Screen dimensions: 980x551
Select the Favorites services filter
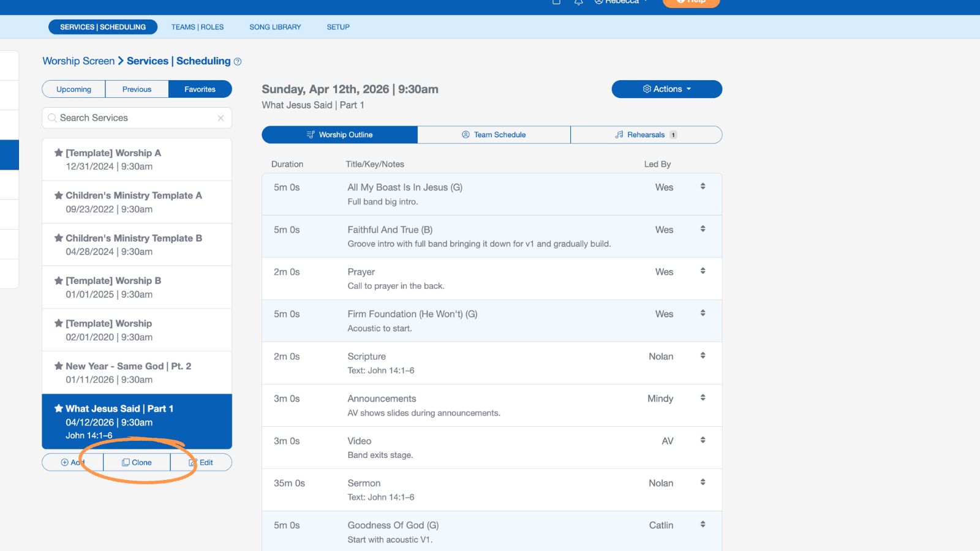click(200, 89)
